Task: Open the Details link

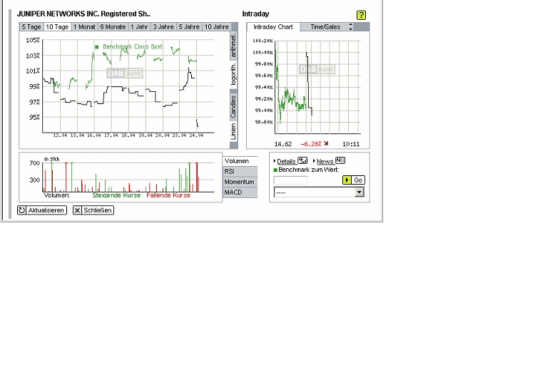Action: point(286,162)
